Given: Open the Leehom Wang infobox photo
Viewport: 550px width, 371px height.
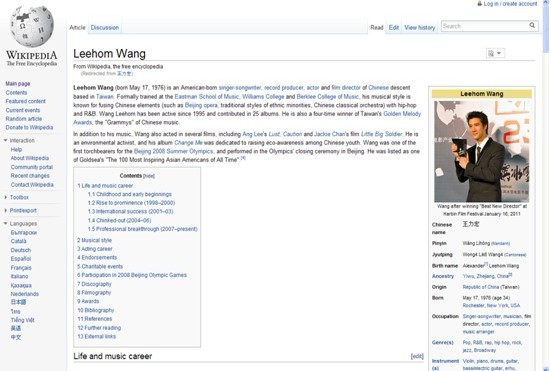Looking at the screenshot, I should coord(482,151).
